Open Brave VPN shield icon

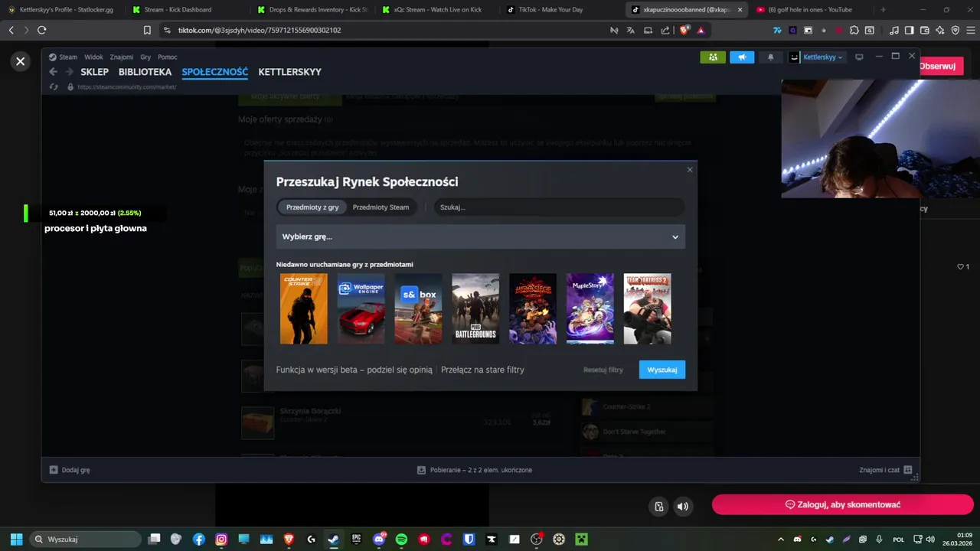tap(955, 30)
